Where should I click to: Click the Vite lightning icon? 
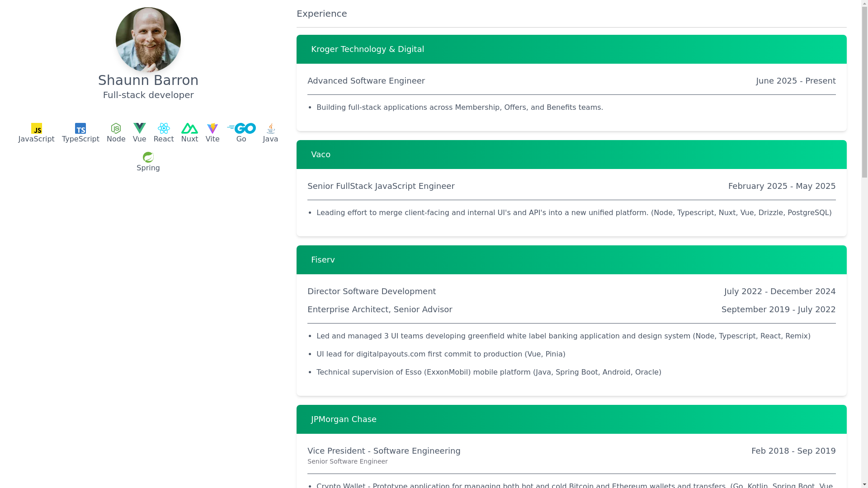click(212, 128)
